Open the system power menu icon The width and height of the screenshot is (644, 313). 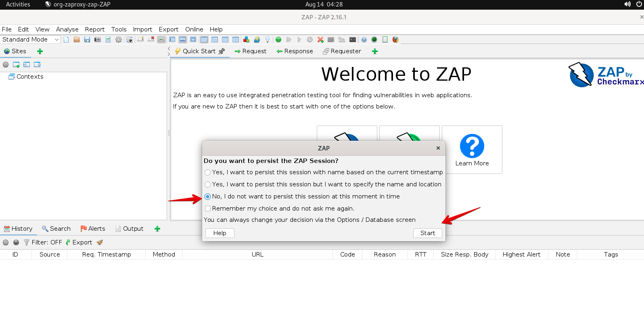coord(639,4)
